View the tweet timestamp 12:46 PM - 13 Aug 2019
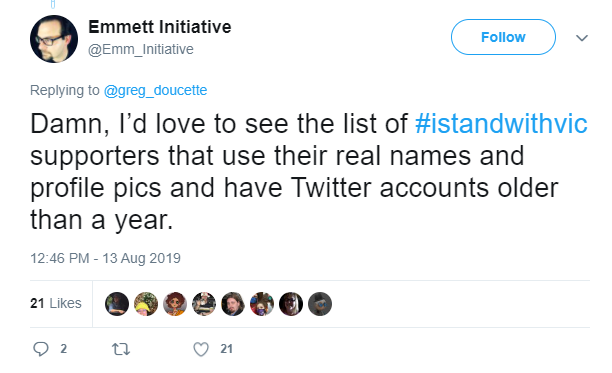The height and width of the screenshot is (373, 612). pos(105,258)
